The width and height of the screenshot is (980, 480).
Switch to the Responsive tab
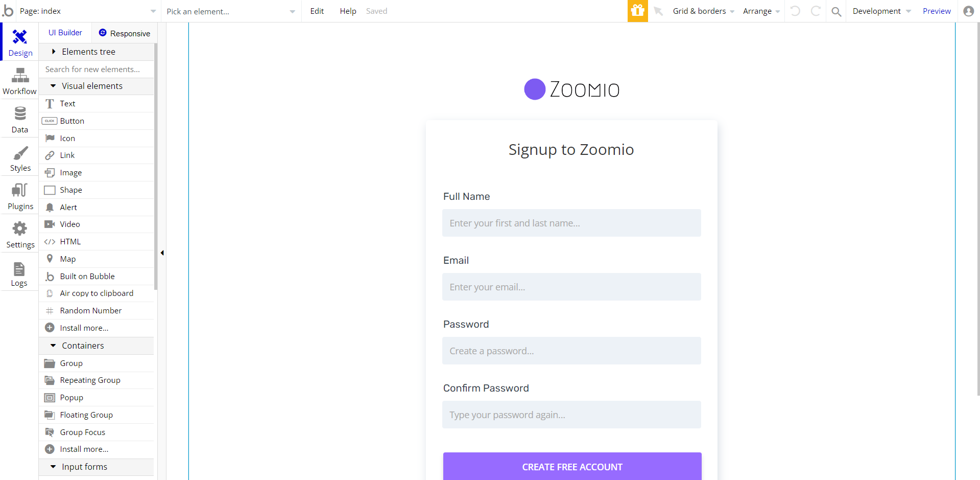(125, 33)
